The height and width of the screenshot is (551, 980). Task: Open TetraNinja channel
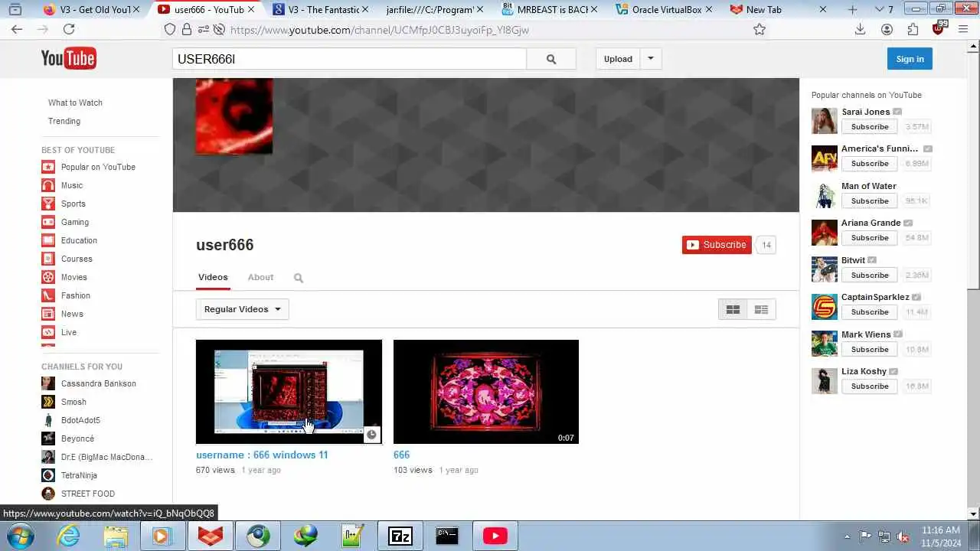pos(79,475)
